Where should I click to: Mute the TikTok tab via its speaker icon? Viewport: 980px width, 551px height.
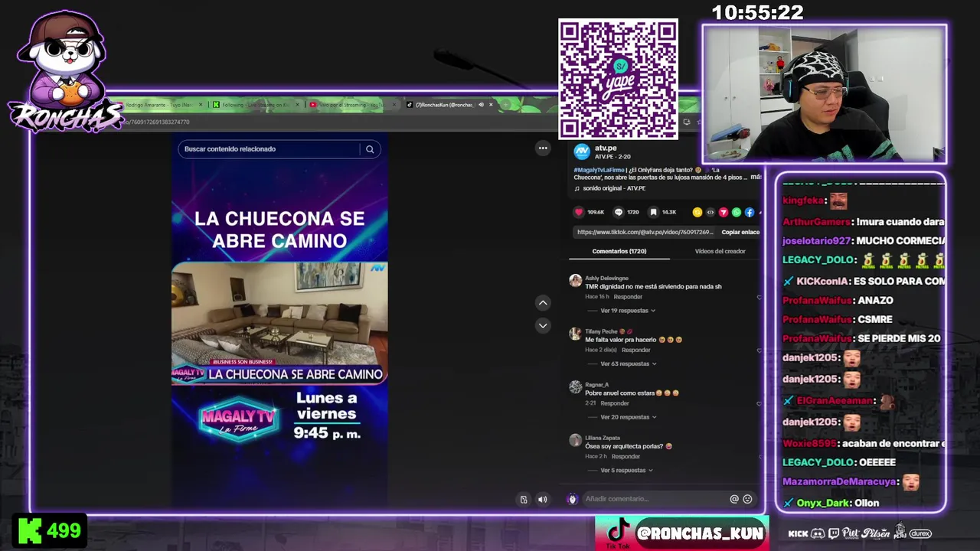(481, 105)
